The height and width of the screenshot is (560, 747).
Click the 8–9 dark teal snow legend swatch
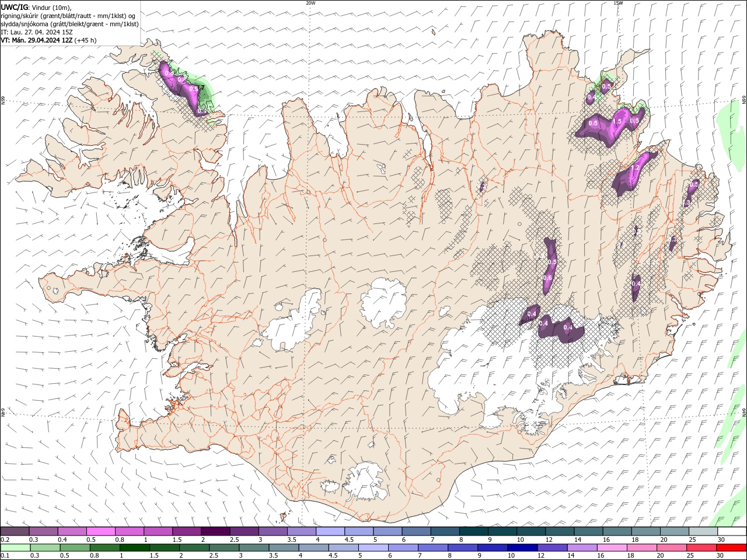(473, 531)
